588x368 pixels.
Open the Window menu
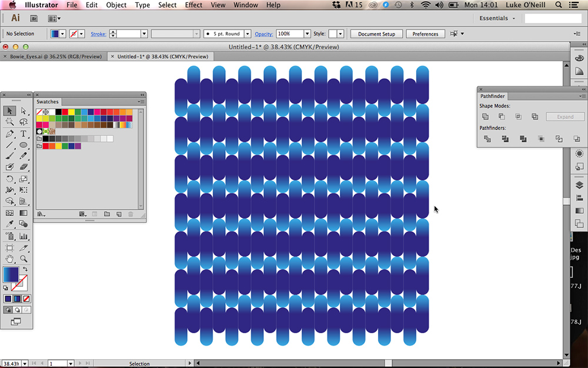(246, 5)
